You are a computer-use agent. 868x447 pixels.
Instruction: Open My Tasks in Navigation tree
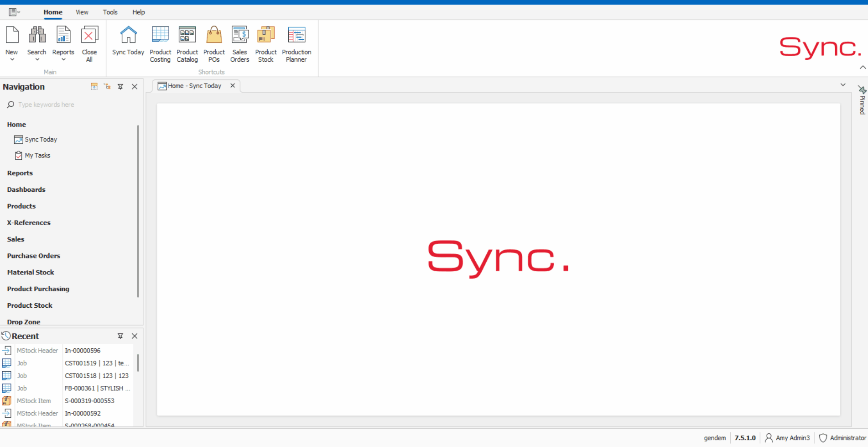pos(37,156)
